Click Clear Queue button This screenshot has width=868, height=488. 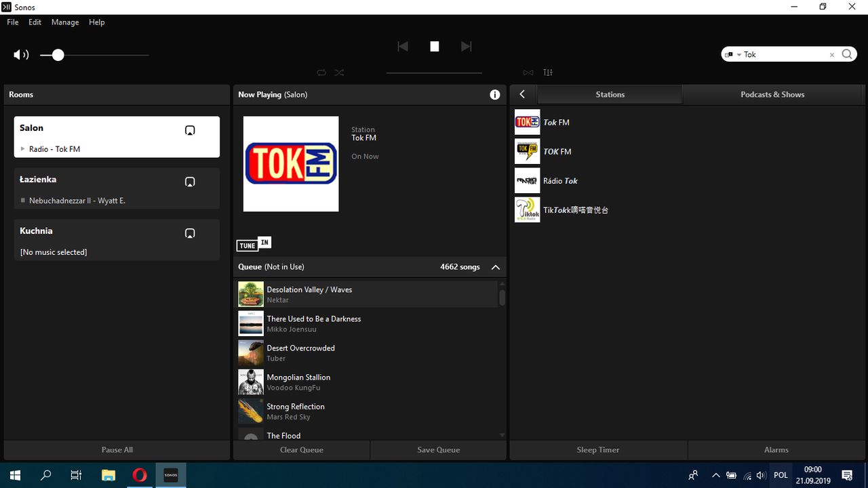[302, 450]
